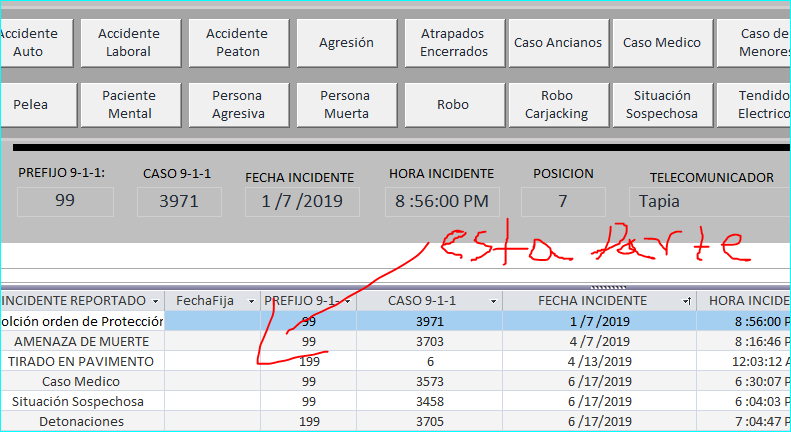Select the AMENAZA DE MUERTE table row
The height and width of the screenshot is (432, 791).
pos(82,341)
